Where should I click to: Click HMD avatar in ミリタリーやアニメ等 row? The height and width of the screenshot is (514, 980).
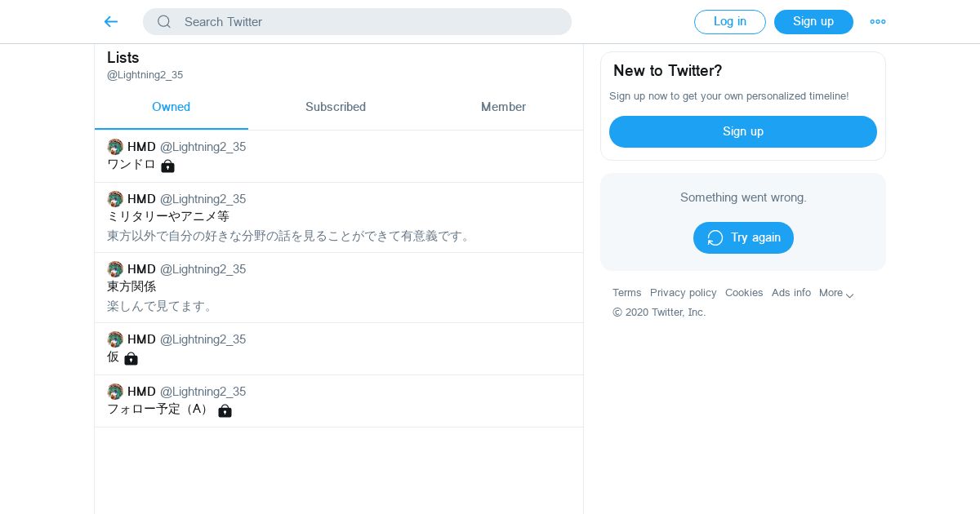click(115, 199)
